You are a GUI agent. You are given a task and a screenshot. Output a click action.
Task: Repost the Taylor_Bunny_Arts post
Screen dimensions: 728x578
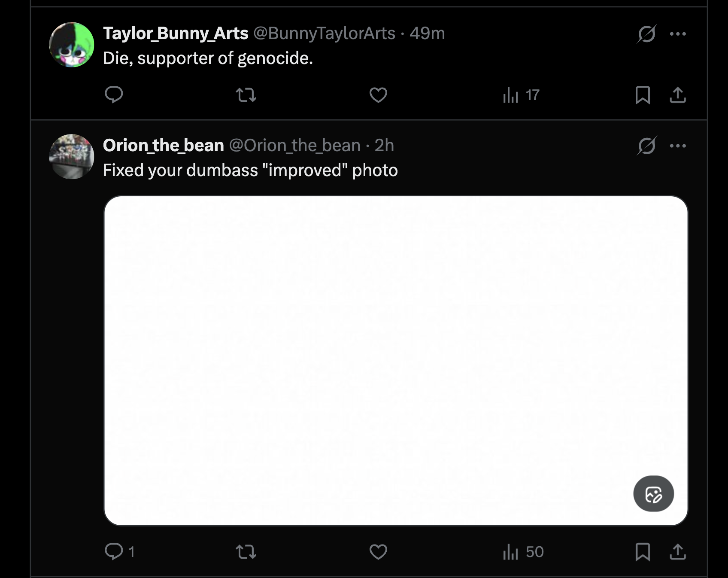click(x=246, y=95)
